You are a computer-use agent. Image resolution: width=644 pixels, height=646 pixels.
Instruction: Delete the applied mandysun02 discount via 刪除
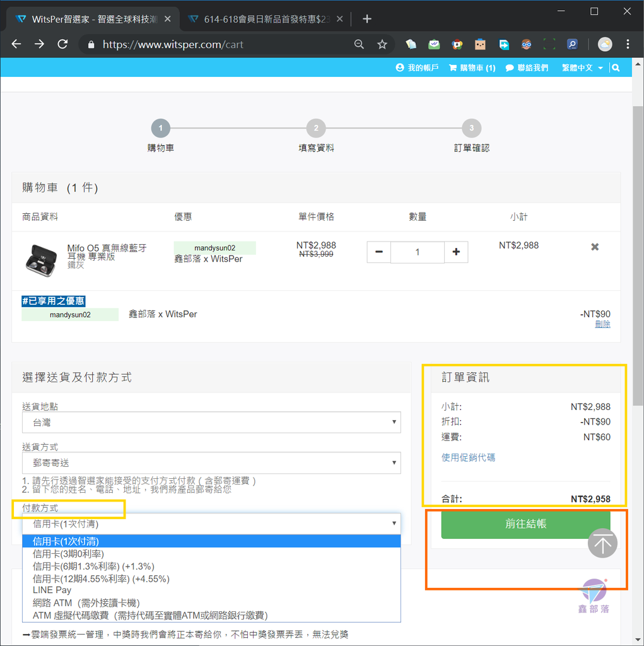tap(602, 324)
